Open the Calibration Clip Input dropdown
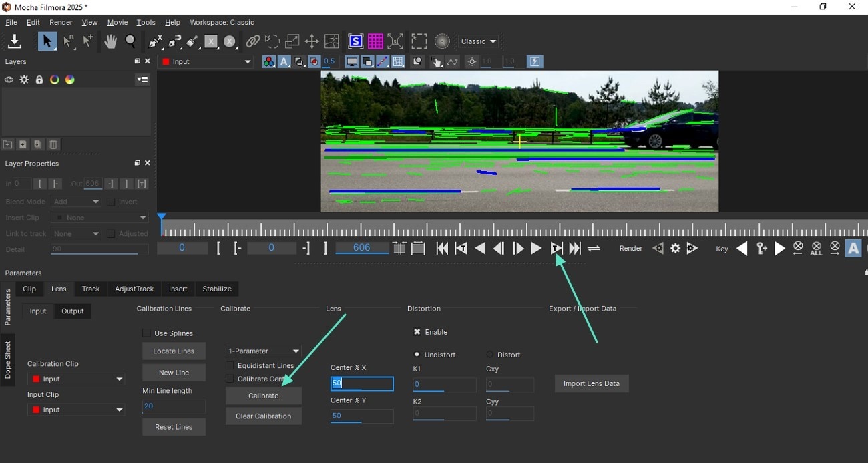 click(x=76, y=379)
